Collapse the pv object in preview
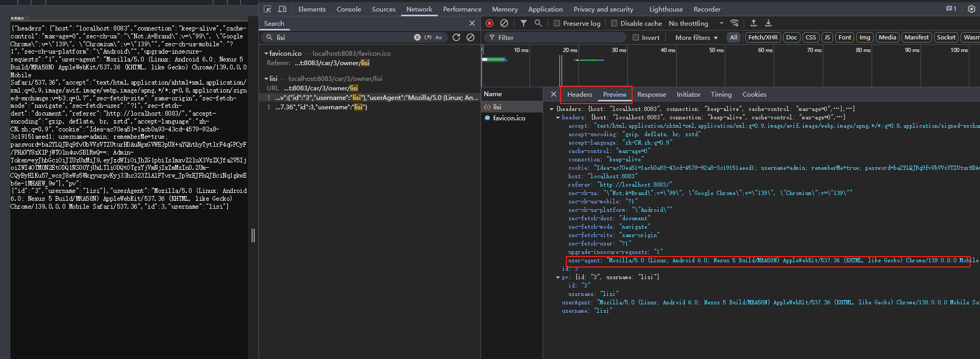Viewport: 980px width, 359px height. click(558, 278)
